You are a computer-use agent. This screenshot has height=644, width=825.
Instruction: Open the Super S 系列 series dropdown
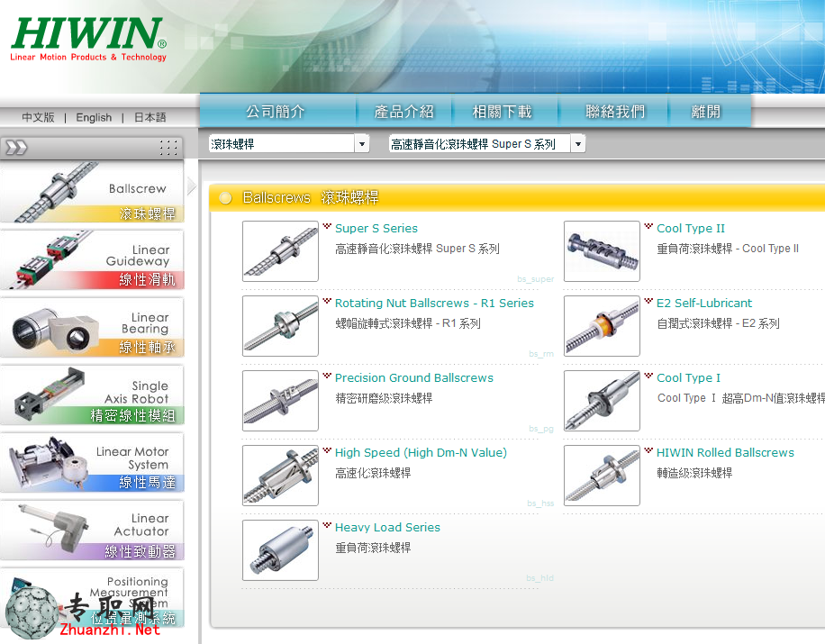486,143
